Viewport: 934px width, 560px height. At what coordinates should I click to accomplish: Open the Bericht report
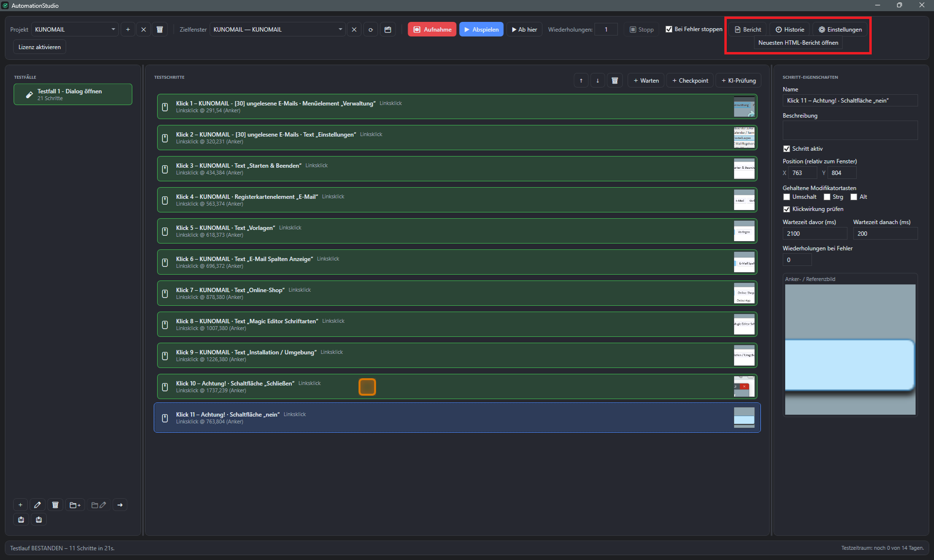click(748, 30)
